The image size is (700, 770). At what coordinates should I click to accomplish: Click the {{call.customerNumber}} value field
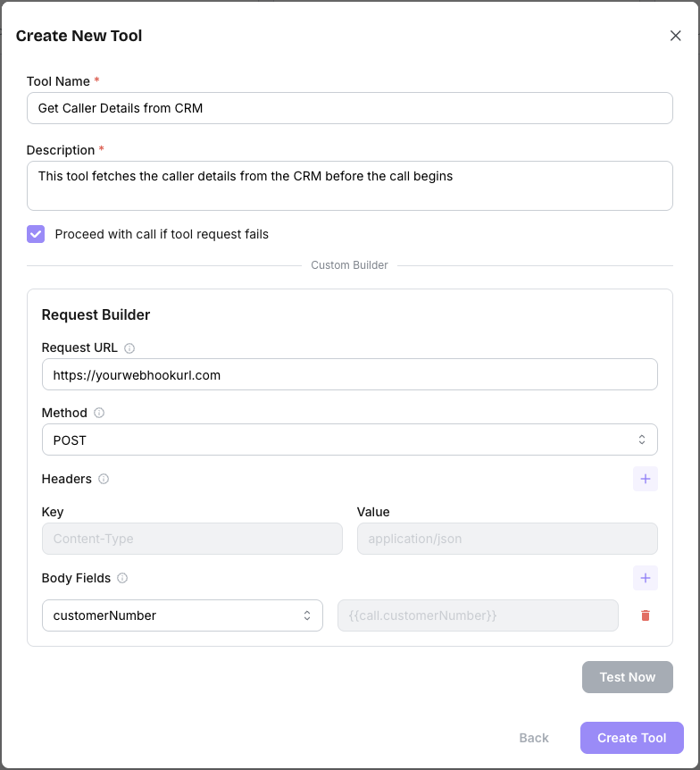[478, 615]
